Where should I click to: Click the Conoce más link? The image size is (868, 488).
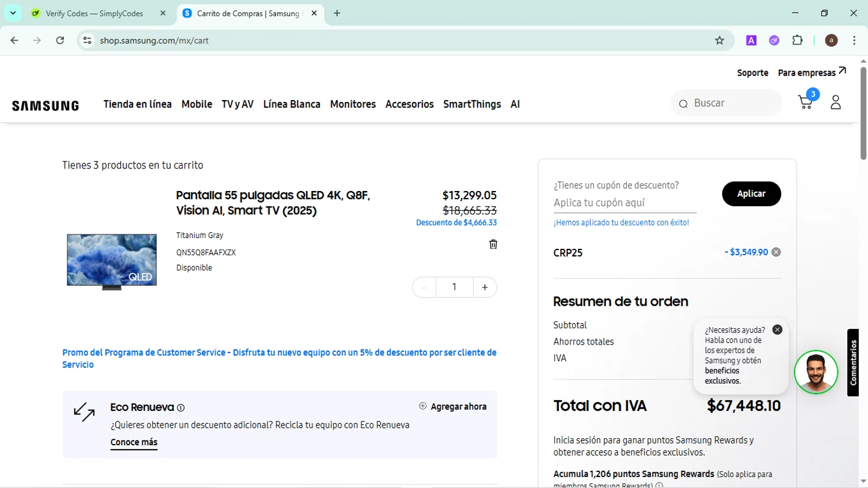click(134, 442)
